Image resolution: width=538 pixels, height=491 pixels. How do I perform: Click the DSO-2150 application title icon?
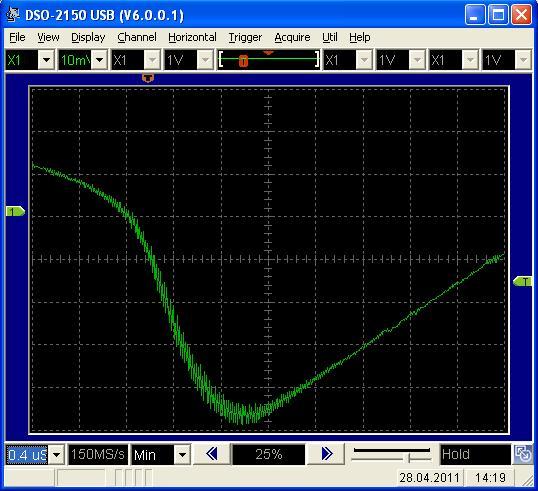(13, 14)
